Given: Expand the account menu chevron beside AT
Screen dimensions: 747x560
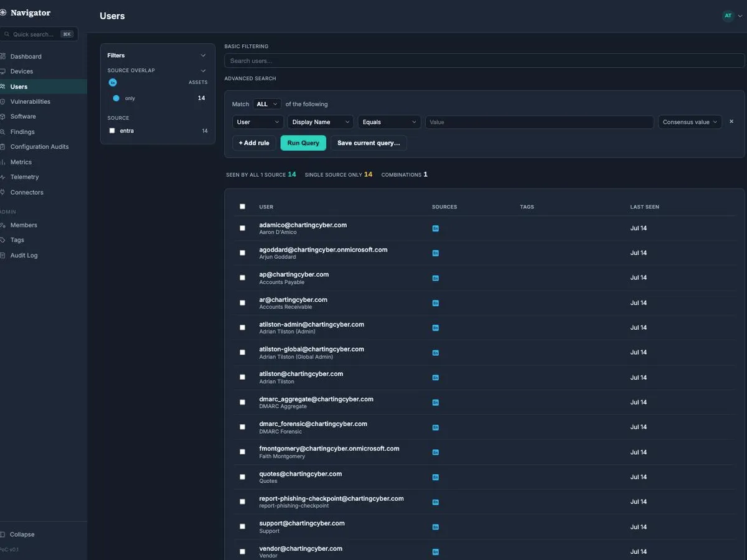Looking at the screenshot, I should pos(740,16).
